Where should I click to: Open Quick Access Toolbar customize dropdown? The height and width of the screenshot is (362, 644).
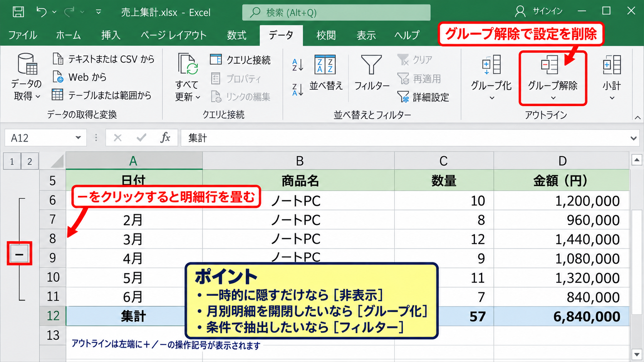99,12
